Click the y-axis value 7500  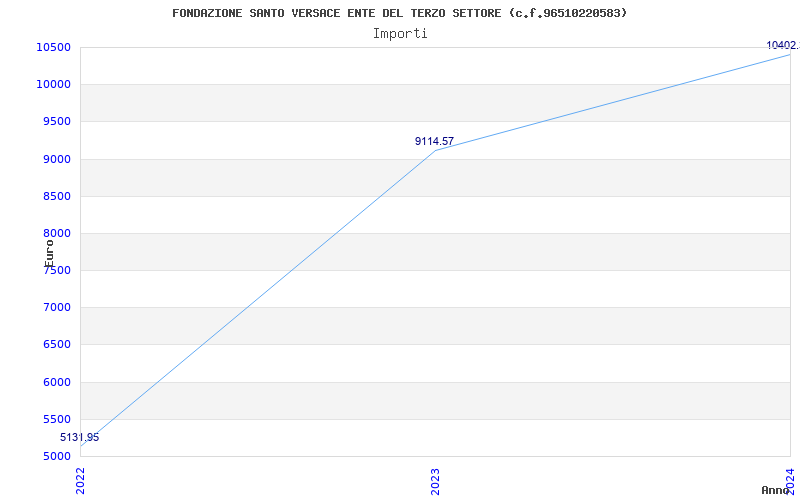56,270
